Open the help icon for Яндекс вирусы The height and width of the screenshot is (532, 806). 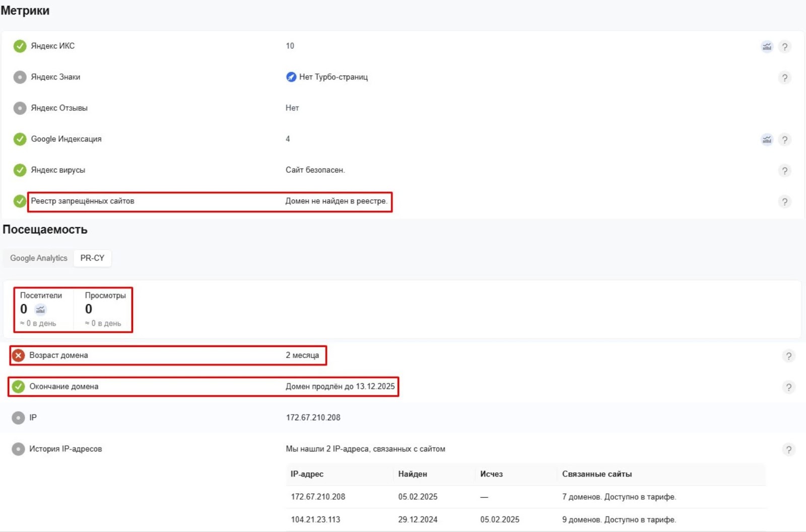[784, 171]
